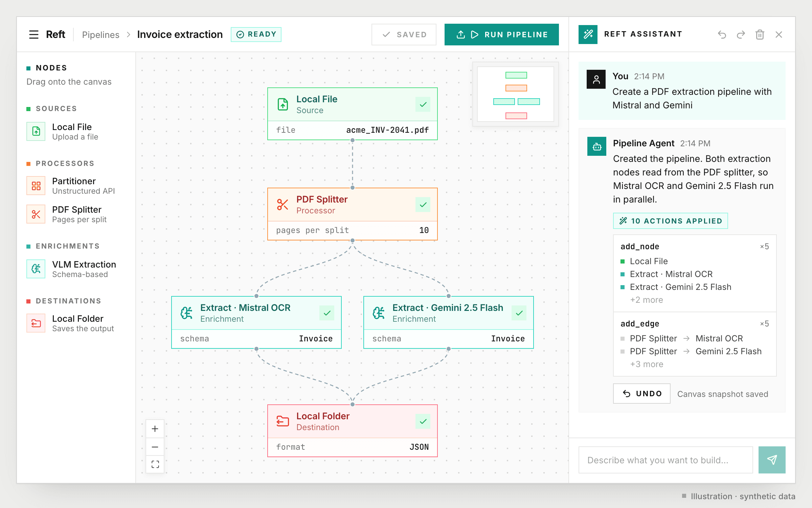Click the Gemini 2.5 Flash node checkmark
812x508 pixels.
519,313
